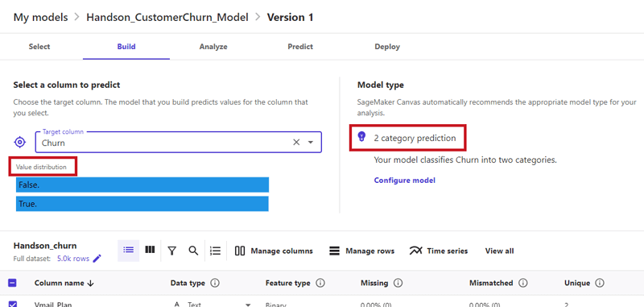Edit dataset with the pencil icon

coord(97,259)
